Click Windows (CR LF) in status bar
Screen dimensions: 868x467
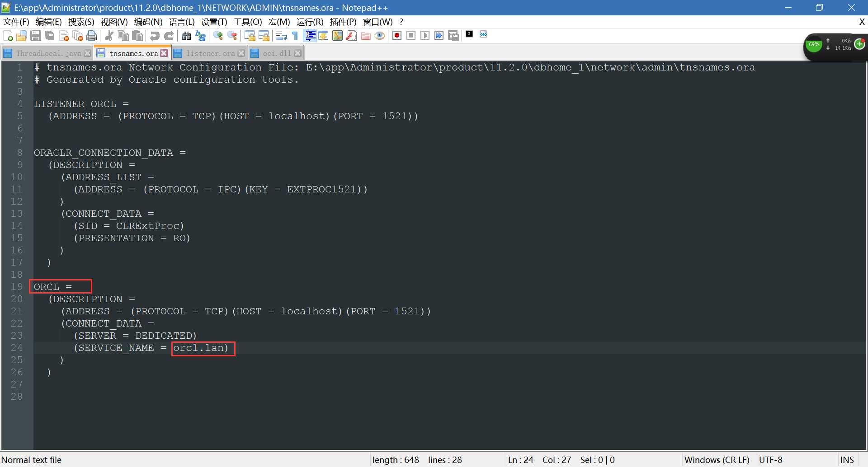(717, 460)
